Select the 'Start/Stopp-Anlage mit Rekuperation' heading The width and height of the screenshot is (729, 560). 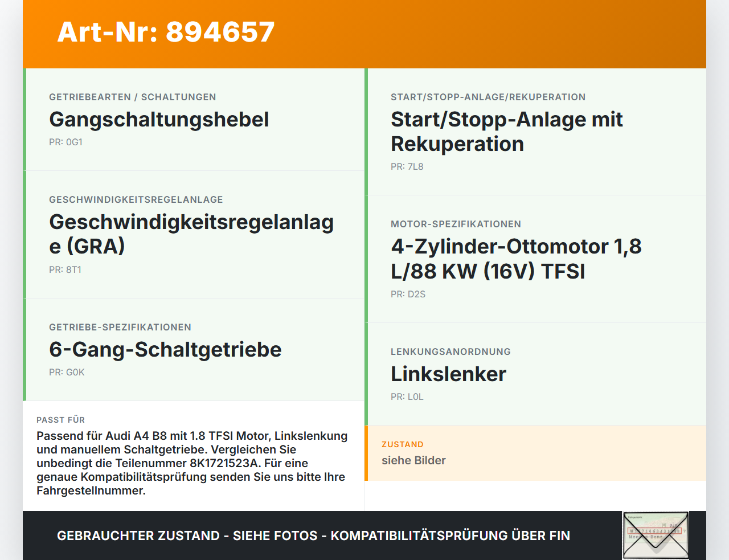pos(507,132)
